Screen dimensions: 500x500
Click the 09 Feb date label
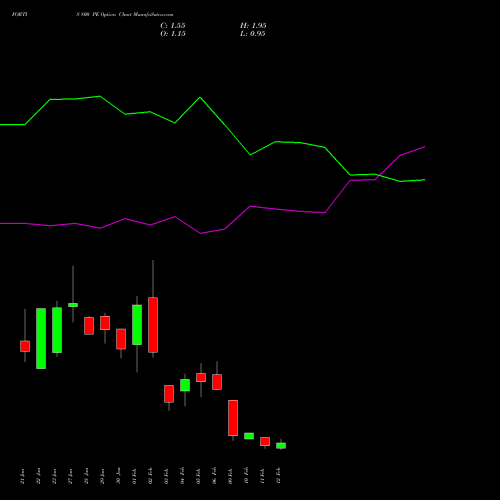click(x=231, y=476)
